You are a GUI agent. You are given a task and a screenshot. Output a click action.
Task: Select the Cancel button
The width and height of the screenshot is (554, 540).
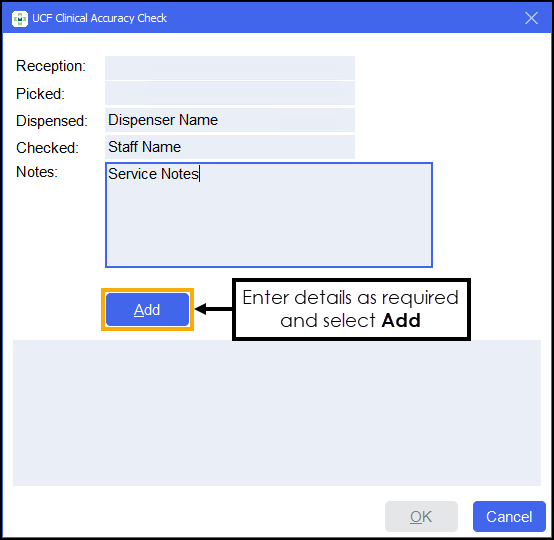509,516
